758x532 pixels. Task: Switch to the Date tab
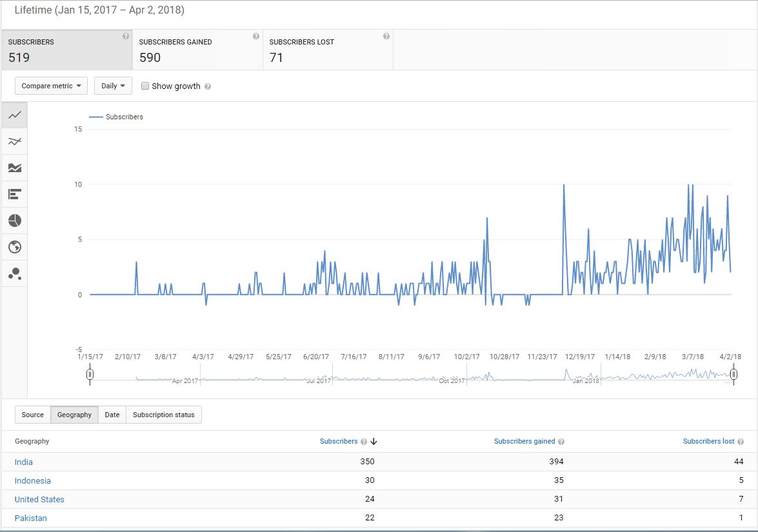tap(112, 415)
